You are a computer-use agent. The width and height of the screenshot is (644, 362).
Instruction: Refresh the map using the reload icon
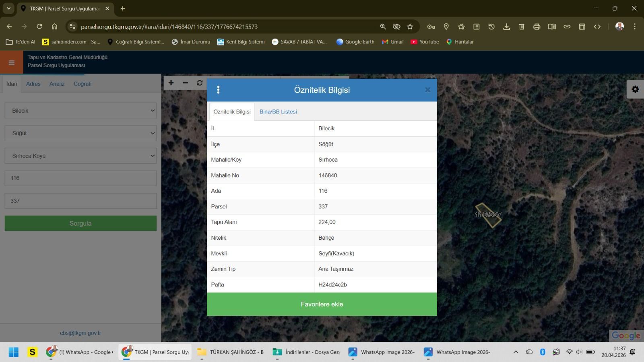200,83
